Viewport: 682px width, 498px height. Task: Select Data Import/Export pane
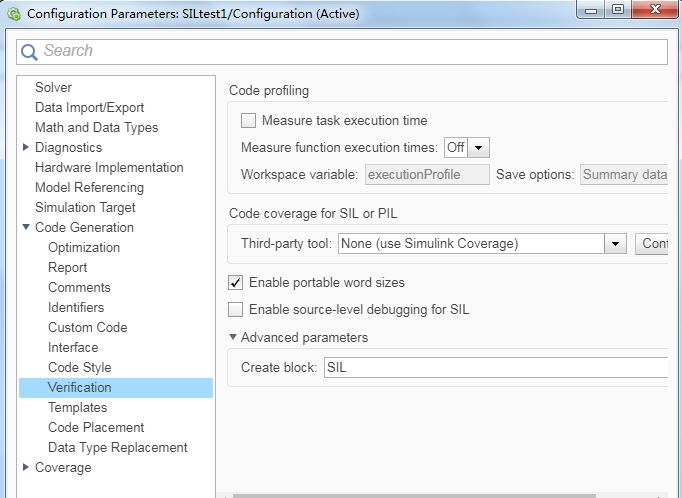(89, 107)
